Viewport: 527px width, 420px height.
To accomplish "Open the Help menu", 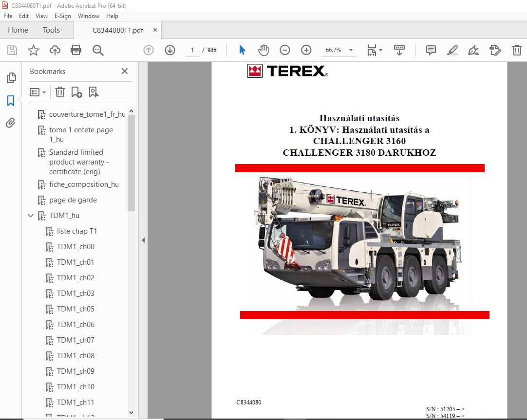I will pyautogui.click(x=112, y=16).
